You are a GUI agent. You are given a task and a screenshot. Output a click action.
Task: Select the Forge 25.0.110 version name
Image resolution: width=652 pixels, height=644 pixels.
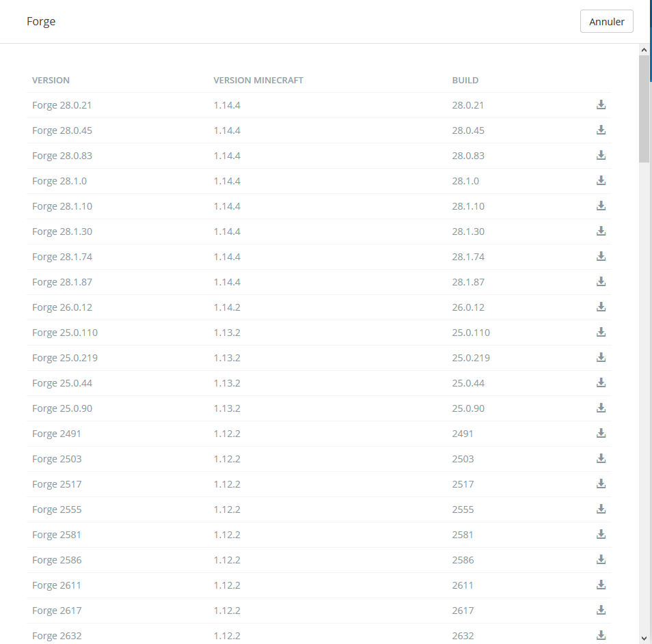(x=65, y=333)
